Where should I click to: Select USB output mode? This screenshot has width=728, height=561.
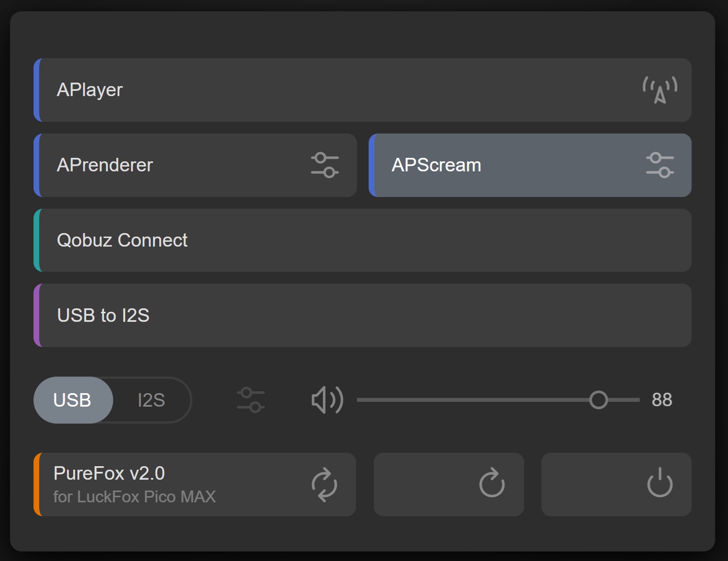click(73, 400)
